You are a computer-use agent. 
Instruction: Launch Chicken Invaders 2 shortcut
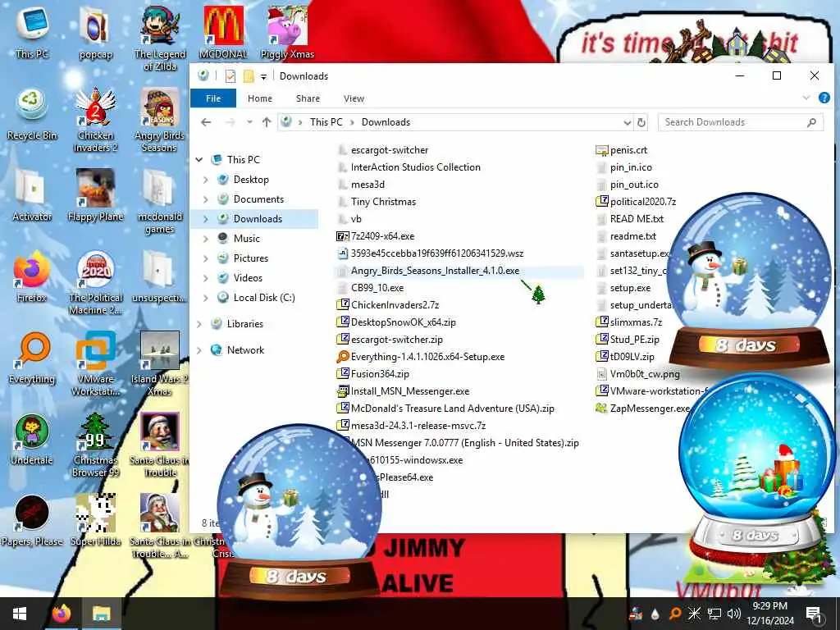95,119
